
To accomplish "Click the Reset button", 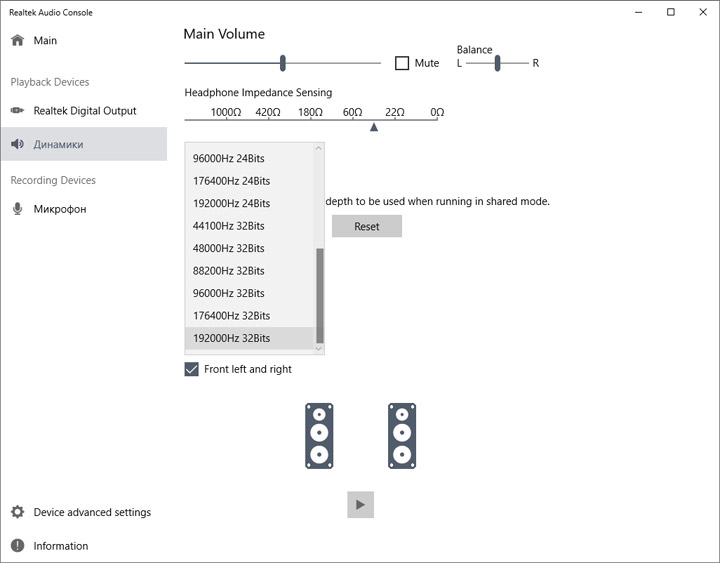I will [367, 226].
